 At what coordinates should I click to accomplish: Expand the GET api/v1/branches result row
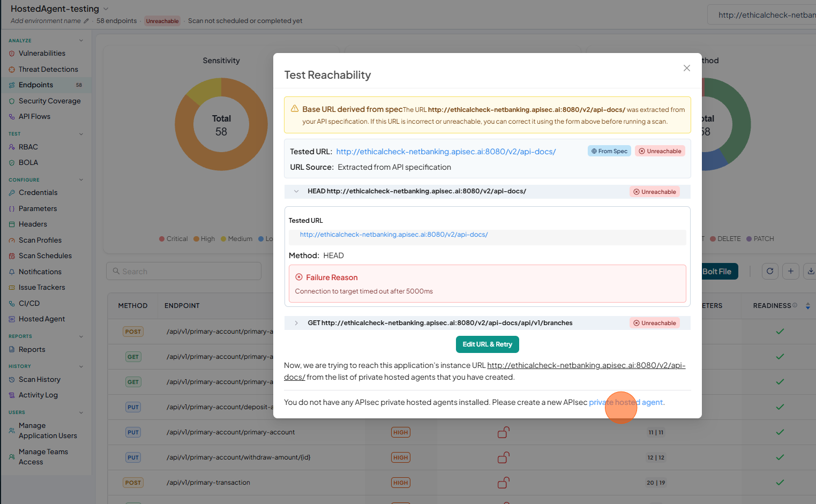(296, 323)
